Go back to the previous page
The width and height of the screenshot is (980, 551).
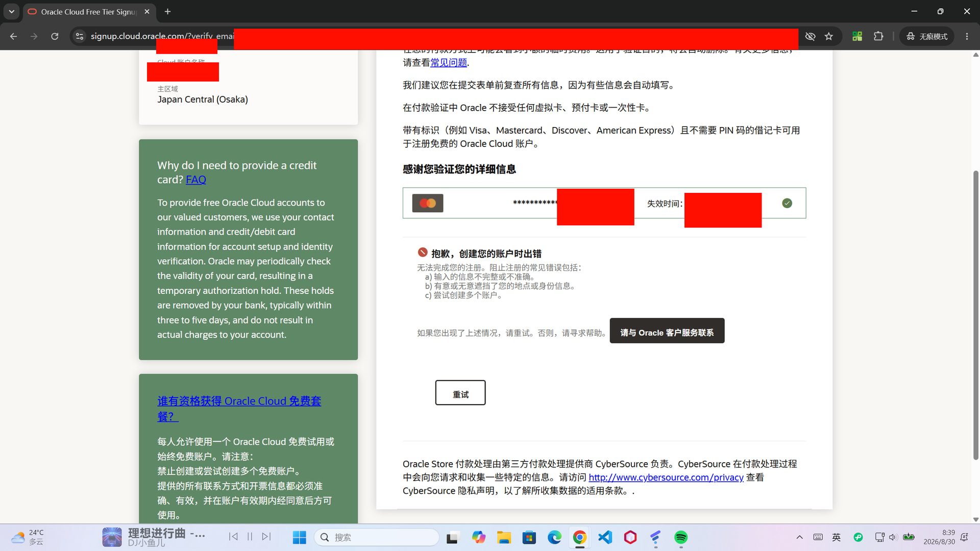(14, 36)
